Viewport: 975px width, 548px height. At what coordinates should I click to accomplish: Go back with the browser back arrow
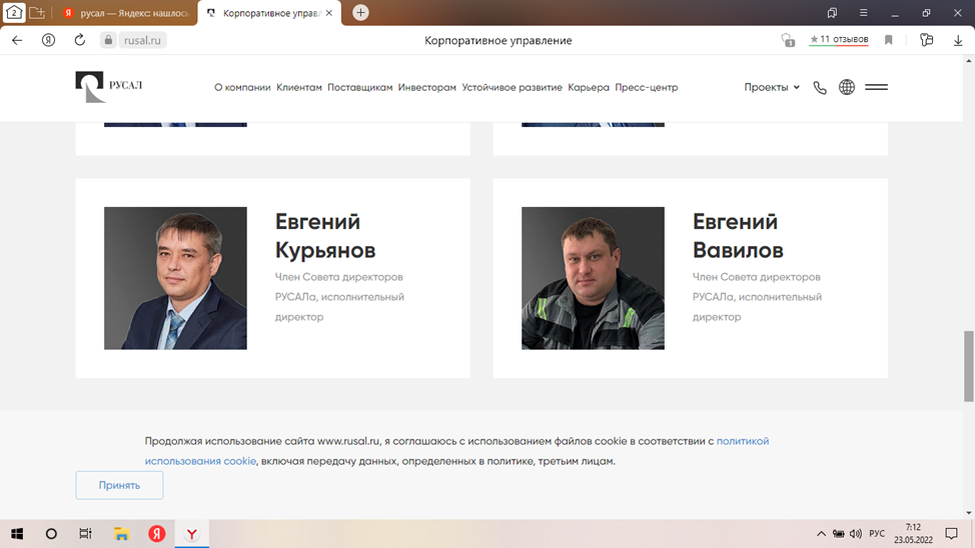coord(17,40)
